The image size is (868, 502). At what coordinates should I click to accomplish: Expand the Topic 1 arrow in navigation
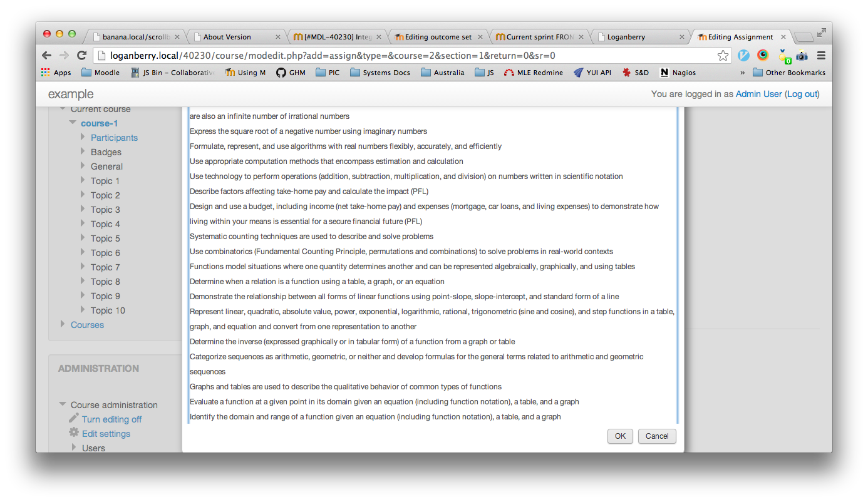tap(83, 180)
